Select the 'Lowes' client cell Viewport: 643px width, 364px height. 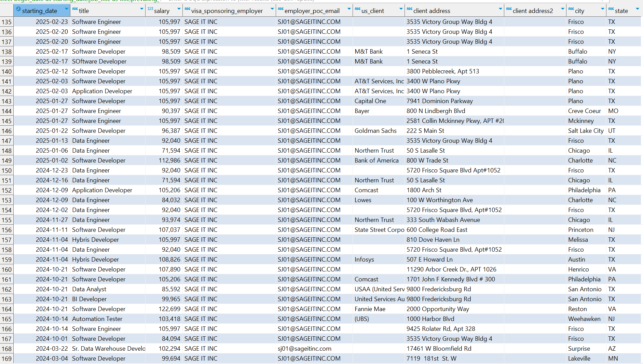point(379,200)
